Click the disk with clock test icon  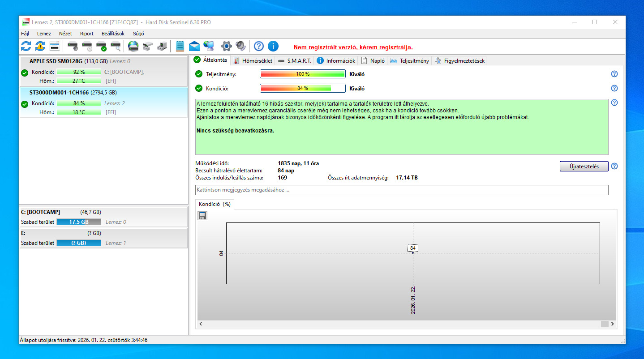pos(87,46)
